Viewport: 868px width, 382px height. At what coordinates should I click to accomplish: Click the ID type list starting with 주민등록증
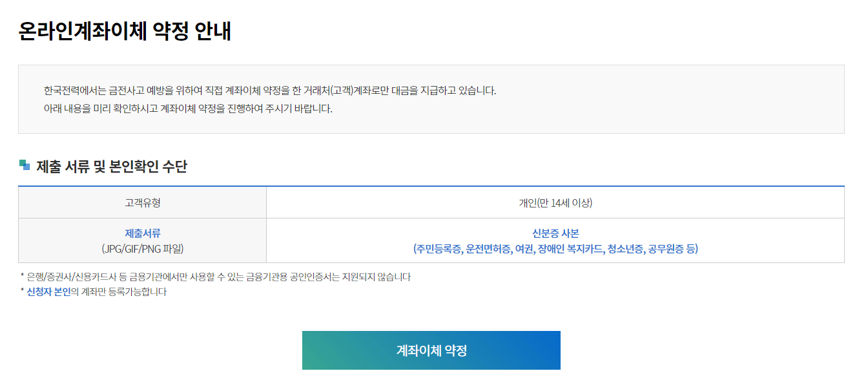pyautogui.click(x=555, y=248)
